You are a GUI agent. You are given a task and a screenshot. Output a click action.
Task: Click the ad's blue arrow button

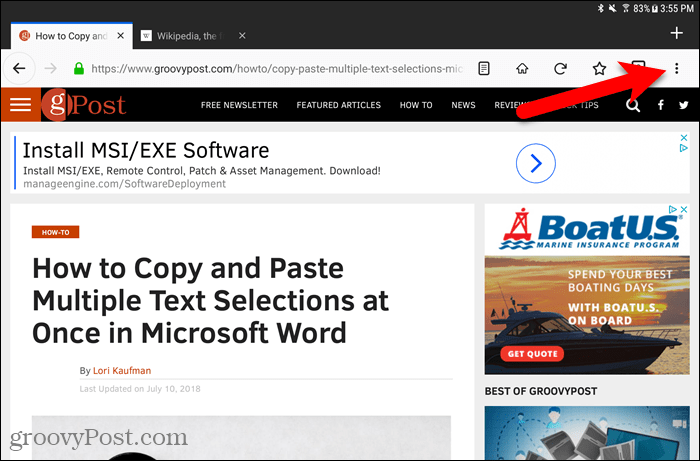[x=536, y=163]
